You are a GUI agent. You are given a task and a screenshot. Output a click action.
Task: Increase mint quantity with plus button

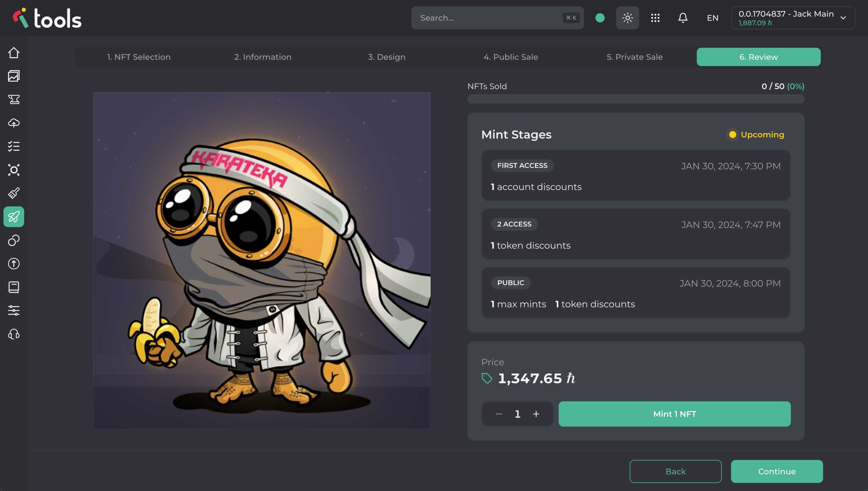pos(536,414)
